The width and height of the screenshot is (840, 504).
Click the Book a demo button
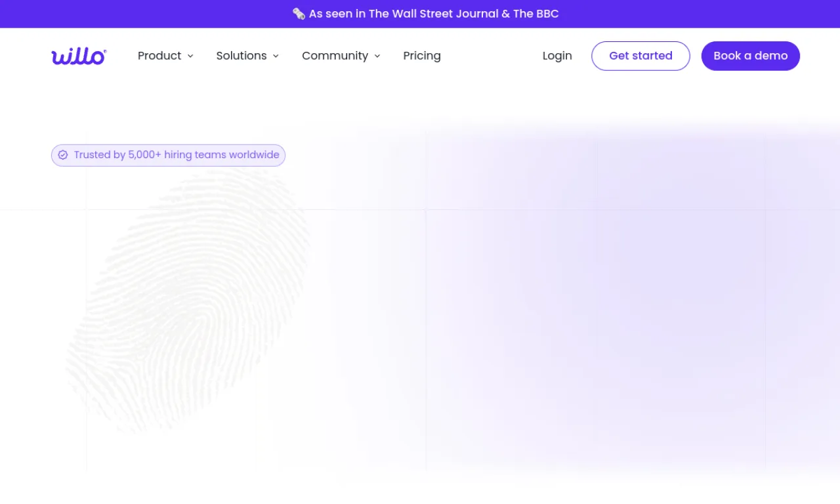751,56
